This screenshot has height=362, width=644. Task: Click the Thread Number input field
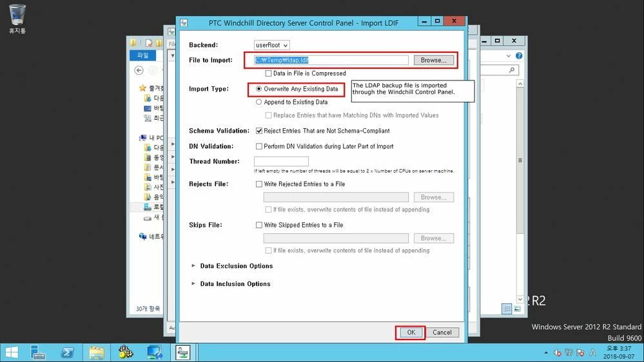[x=281, y=161]
